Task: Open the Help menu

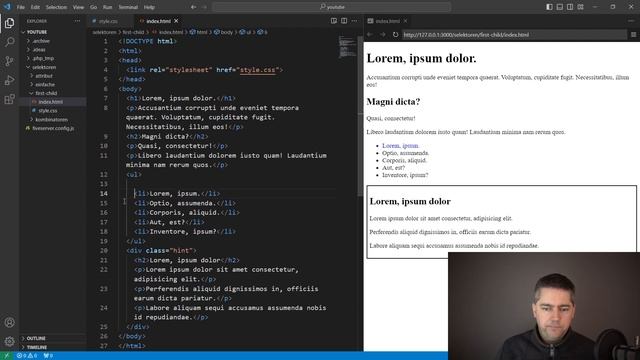Action: (149, 7)
